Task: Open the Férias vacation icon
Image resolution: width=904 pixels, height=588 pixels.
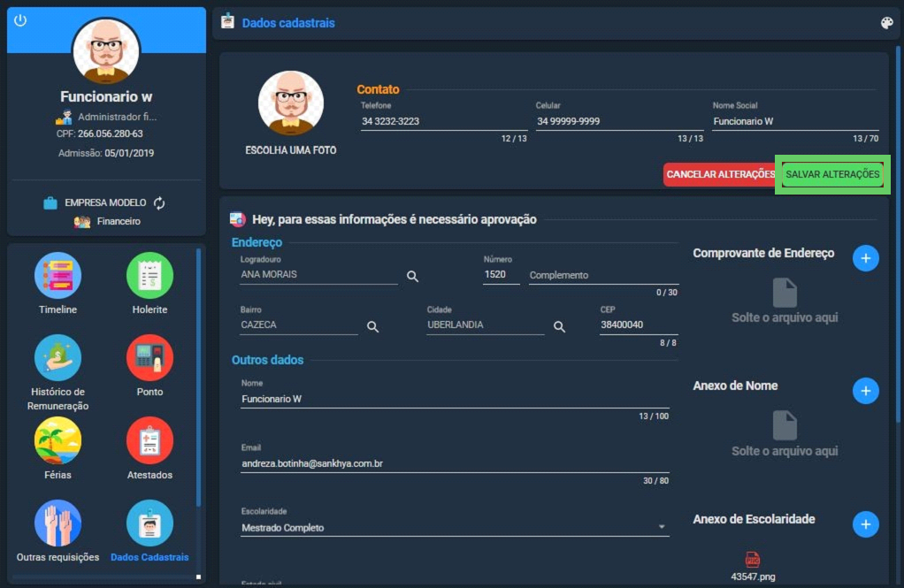Action: tap(57, 440)
